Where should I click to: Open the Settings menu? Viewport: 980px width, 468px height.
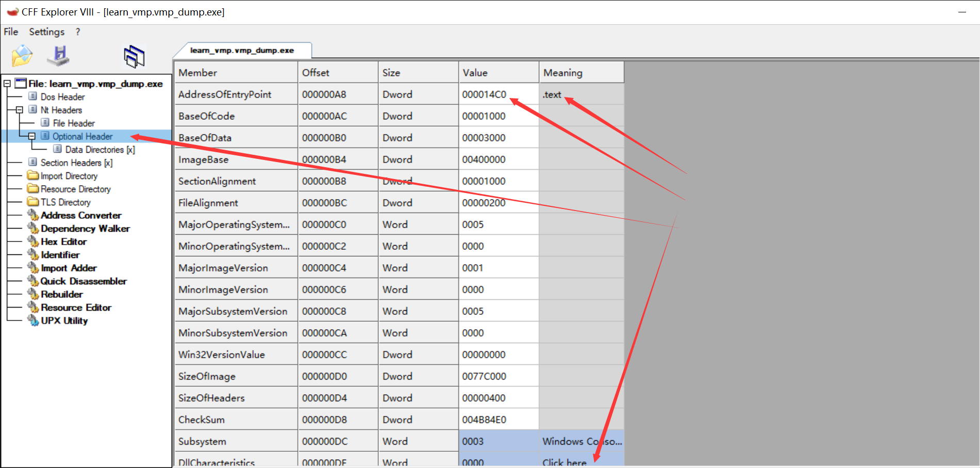tap(47, 32)
